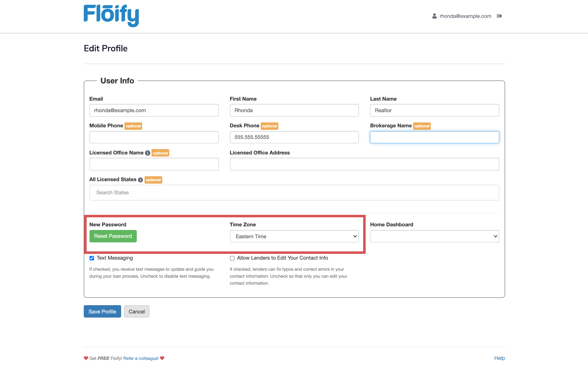Click into the Brokerage Name field
588x366 pixels.
click(x=434, y=137)
